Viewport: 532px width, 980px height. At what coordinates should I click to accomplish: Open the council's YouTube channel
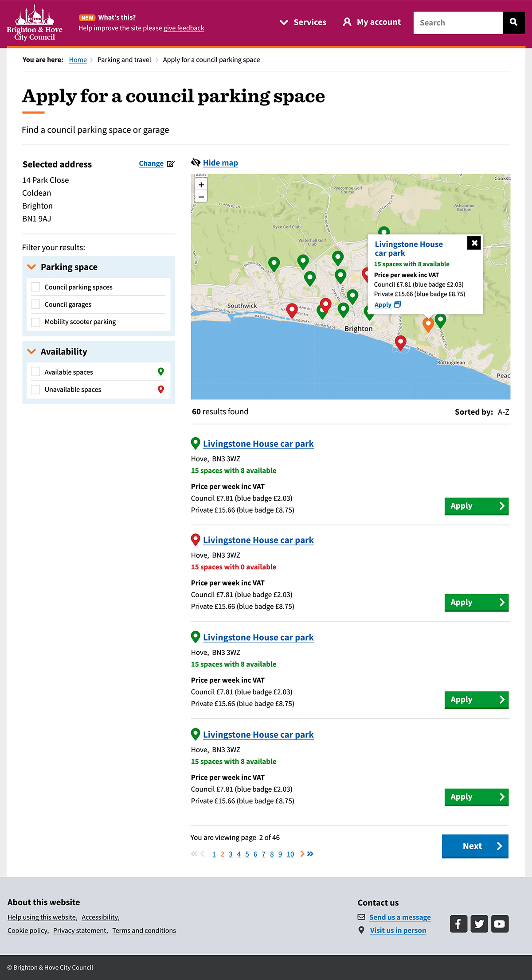tap(500, 924)
